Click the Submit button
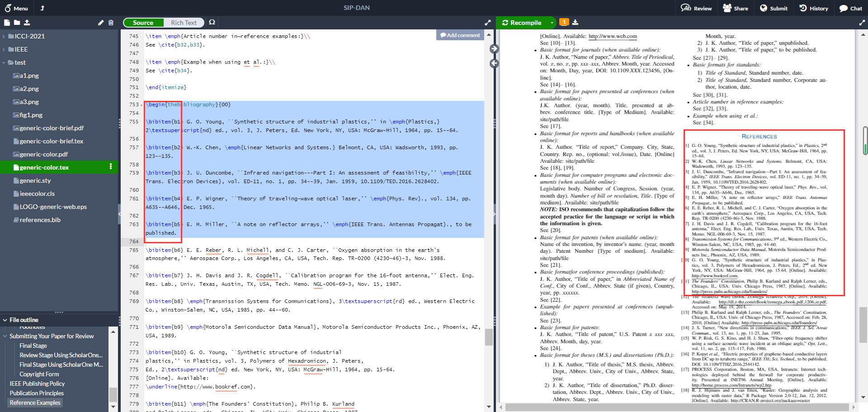 (773, 8)
